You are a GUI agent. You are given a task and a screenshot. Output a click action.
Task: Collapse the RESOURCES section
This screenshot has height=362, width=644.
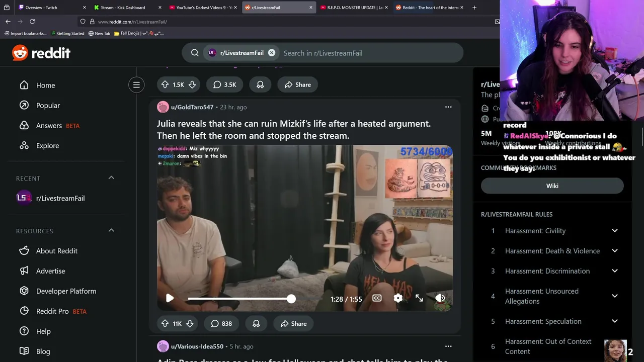(111, 231)
